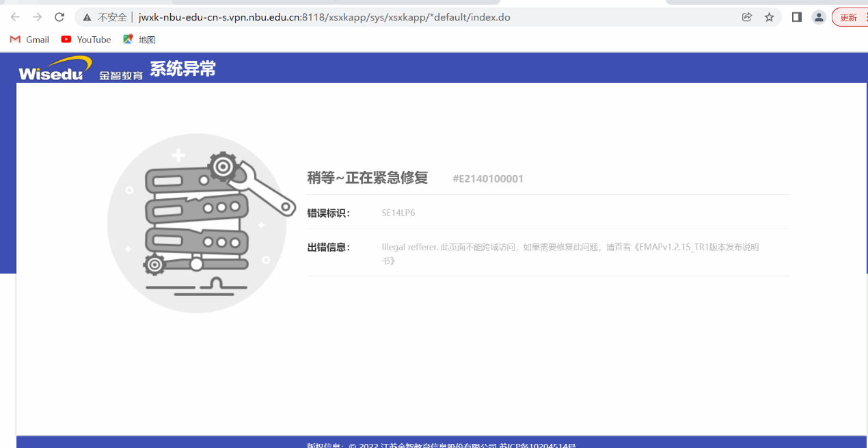Open the 地图 maps bookmark
The image size is (868, 448).
point(139,40)
